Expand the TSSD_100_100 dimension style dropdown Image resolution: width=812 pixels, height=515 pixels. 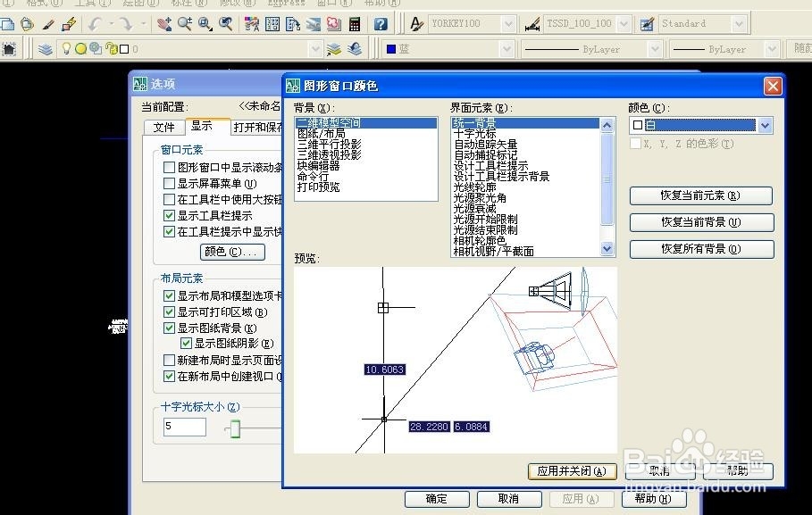click(x=624, y=24)
